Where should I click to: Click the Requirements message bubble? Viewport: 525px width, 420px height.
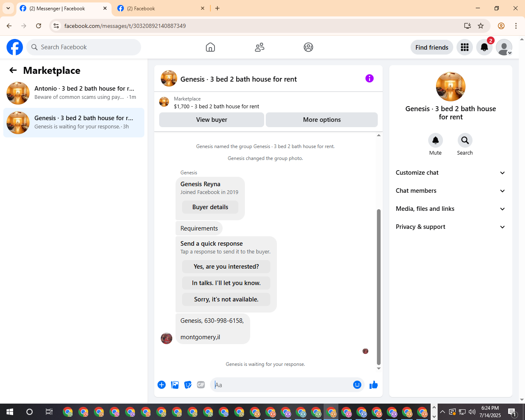point(199,228)
